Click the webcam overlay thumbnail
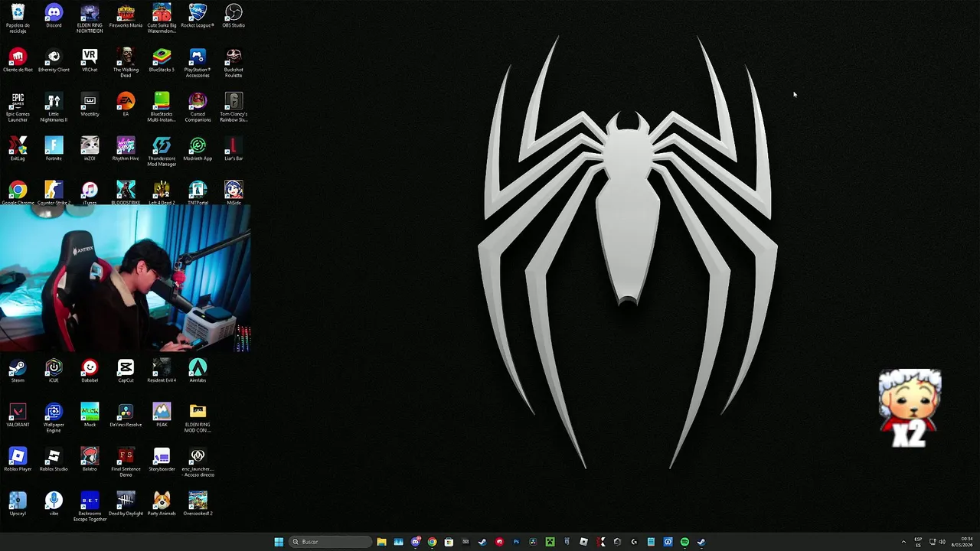The height and width of the screenshot is (551, 980). coord(126,279)
